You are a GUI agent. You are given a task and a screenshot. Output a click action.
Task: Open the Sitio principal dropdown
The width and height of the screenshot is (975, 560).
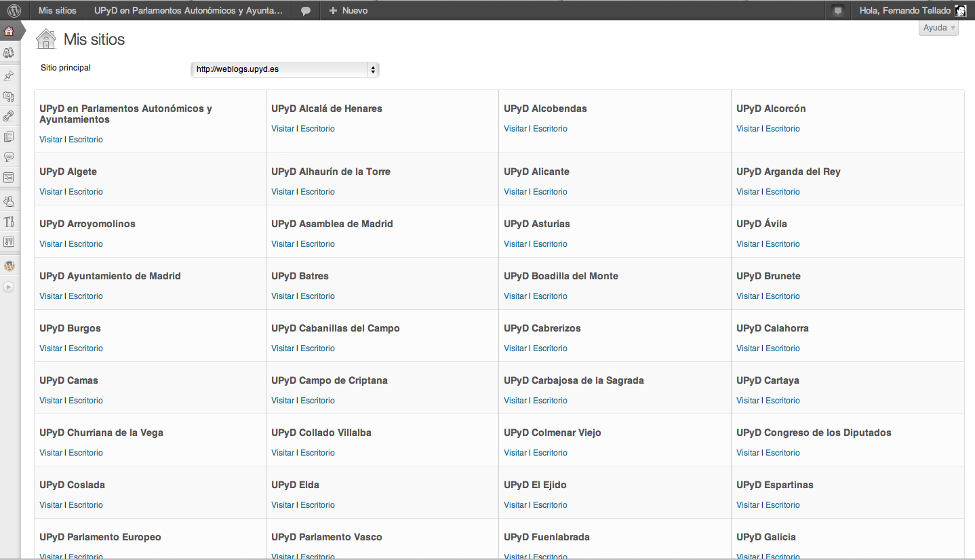tap(285, 69)
